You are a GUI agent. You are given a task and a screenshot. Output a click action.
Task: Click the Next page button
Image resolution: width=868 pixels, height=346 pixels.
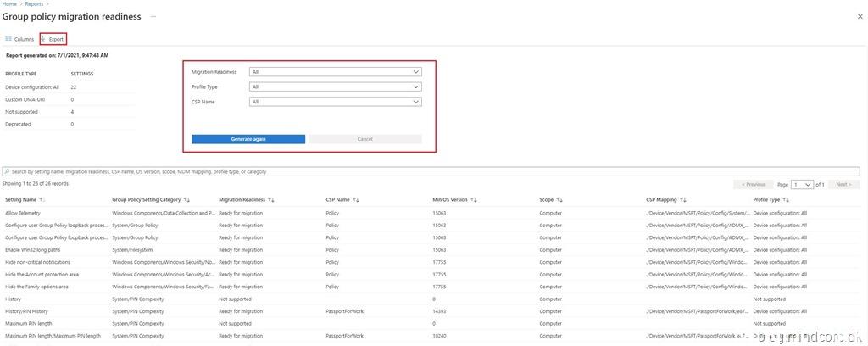point(843,184)
